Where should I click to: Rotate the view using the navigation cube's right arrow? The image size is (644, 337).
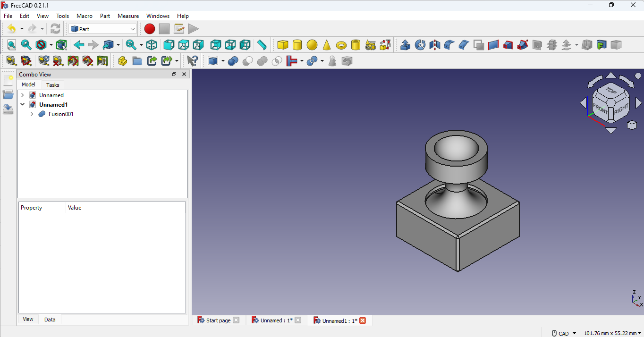(638, 103)
